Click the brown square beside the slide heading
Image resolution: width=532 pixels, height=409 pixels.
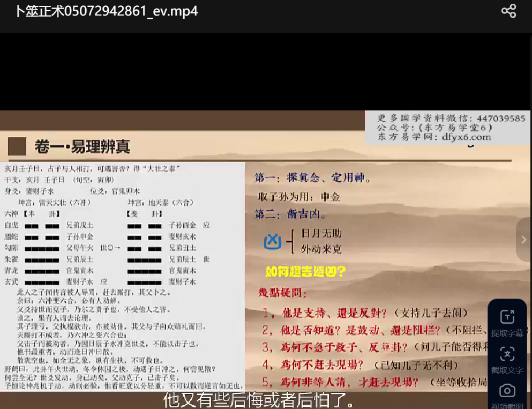tap(17, 146)
